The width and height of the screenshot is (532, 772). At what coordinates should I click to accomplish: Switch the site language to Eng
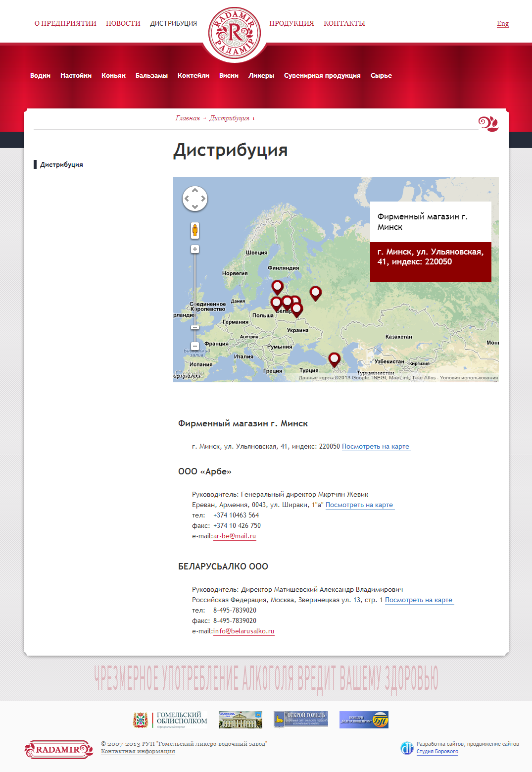(503, 23)
